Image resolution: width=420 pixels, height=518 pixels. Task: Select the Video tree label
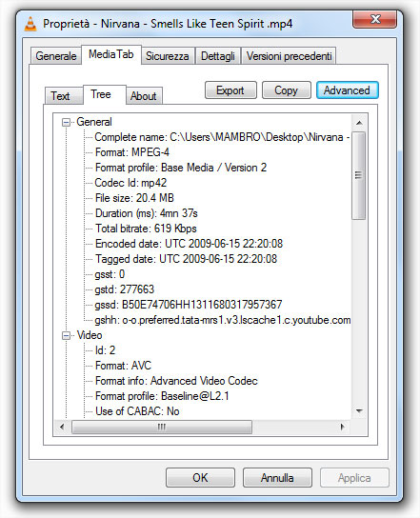pyautogui.click(x=90, y=335)
